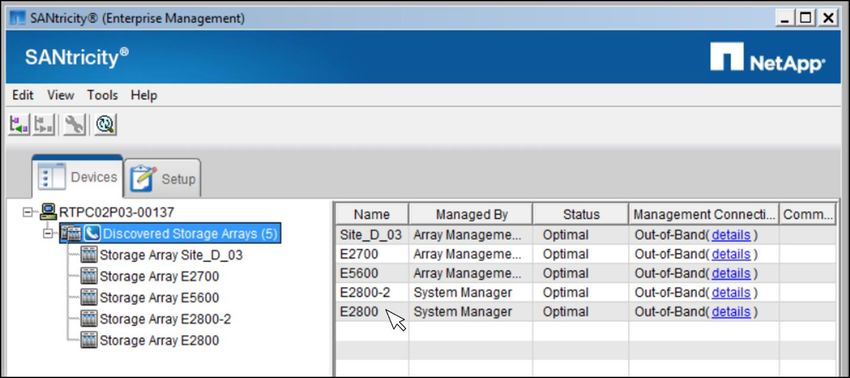
Task: Click the Storage Array Site_D_03 icon
Action: coord(88,255)
